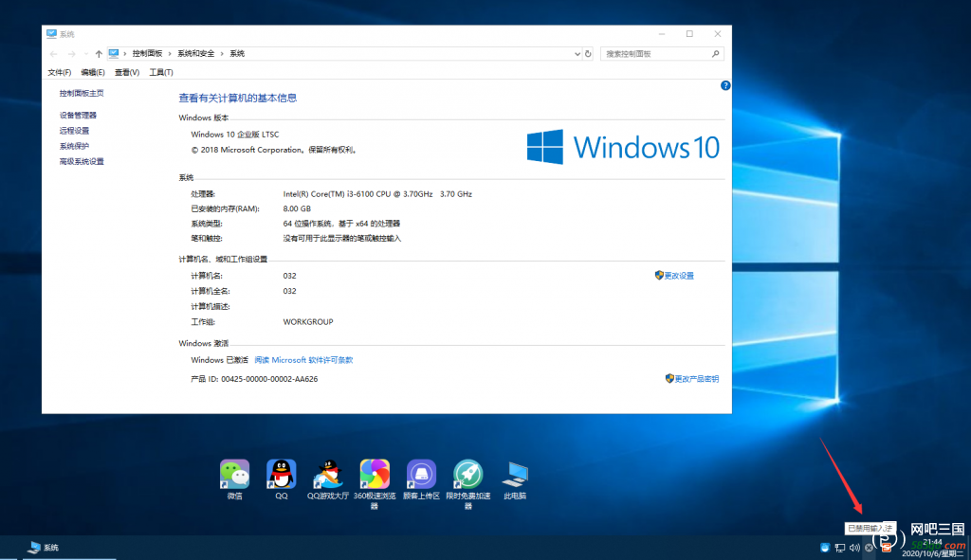Open the 文件(F) menu
Image resolution: width=971 pixels, height=560 pixels.
[60, 72]
